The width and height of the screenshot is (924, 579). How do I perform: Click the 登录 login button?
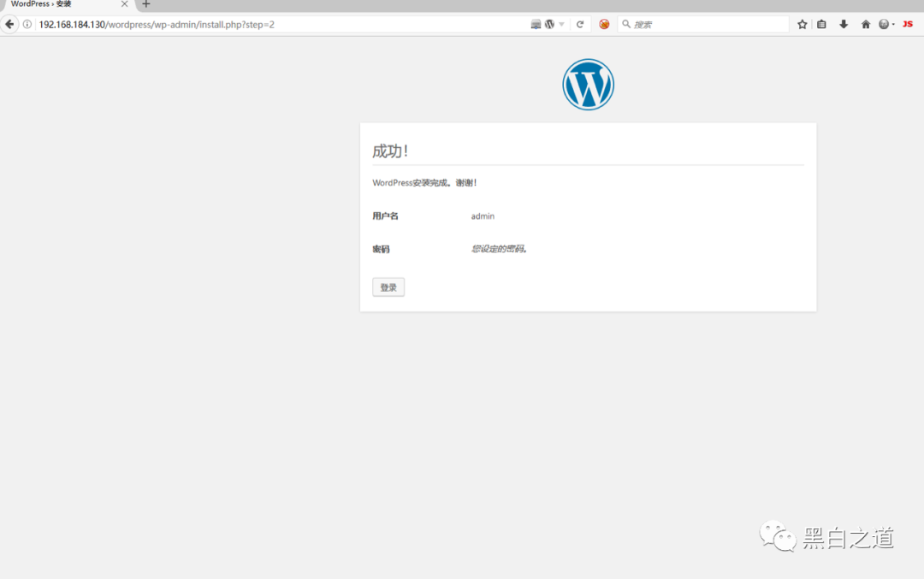click(388, 287)
